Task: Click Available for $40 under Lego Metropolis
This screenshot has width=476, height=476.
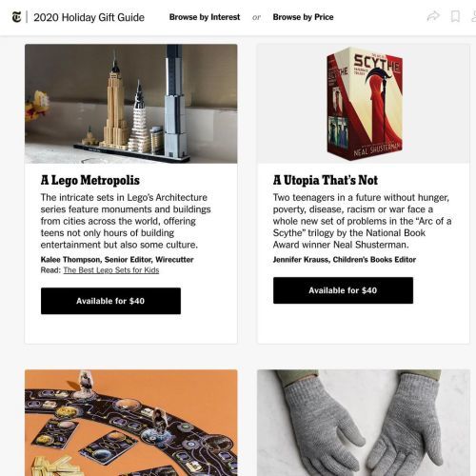Action: (110, 301)
